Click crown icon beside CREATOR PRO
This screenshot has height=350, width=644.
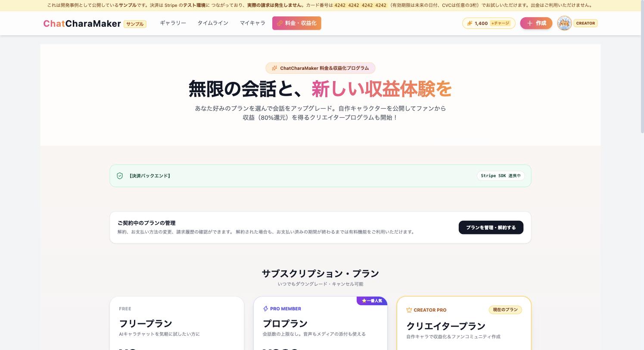[409, 310]
